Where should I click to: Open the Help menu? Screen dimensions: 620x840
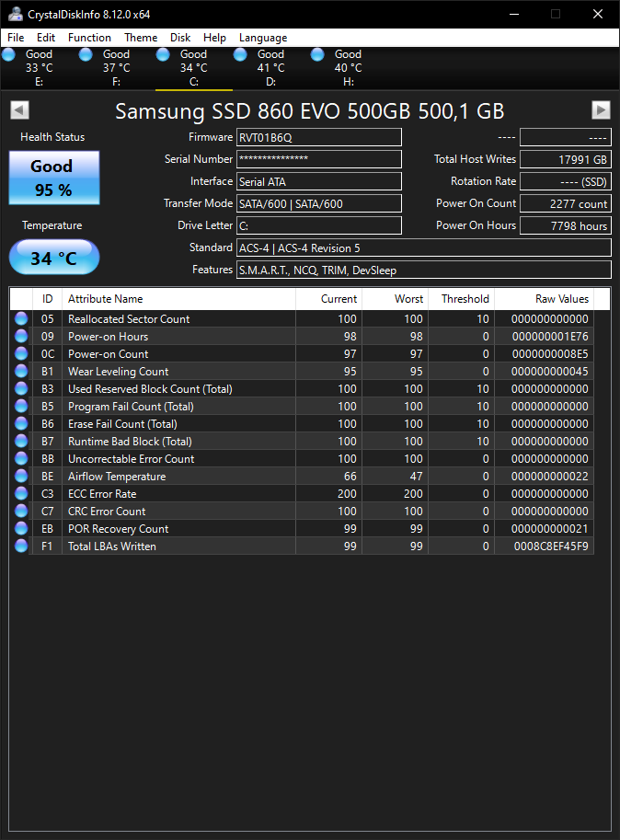click(214, 38)
